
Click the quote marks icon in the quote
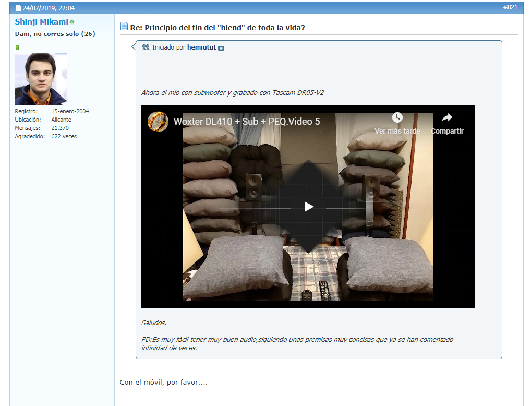click(146, 47)
